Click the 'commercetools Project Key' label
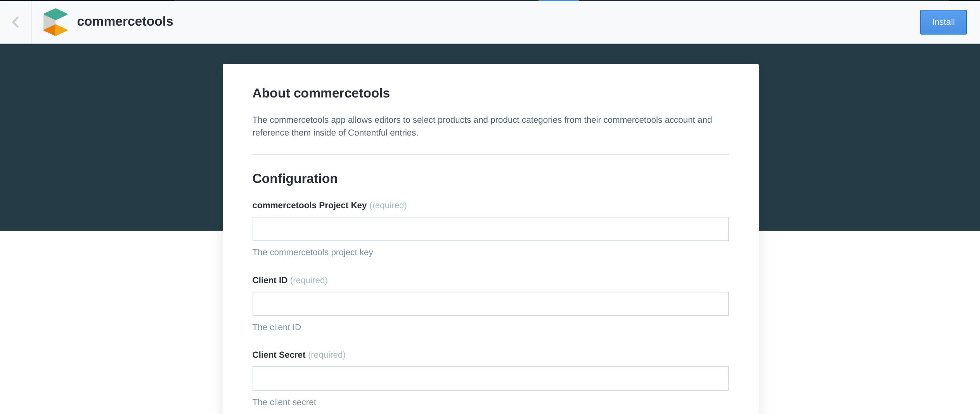Image resolution: width=980 pixels, height=414 pixels. (x=309, y=205)
